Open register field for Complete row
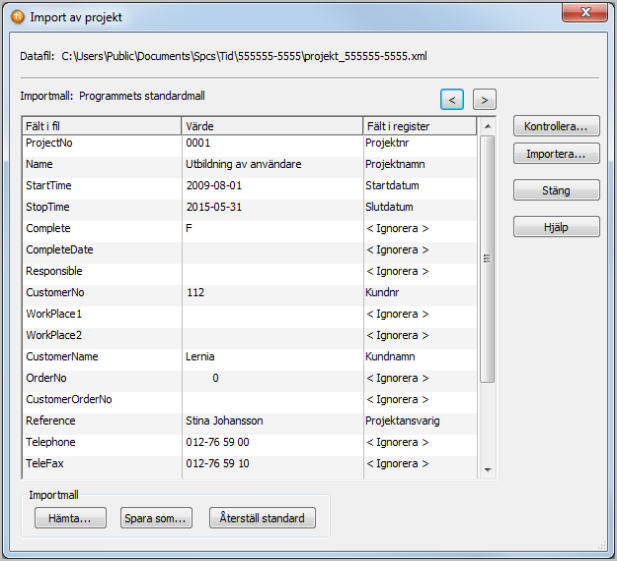This screenshot has height=561, width=617. tap(420, 228)
